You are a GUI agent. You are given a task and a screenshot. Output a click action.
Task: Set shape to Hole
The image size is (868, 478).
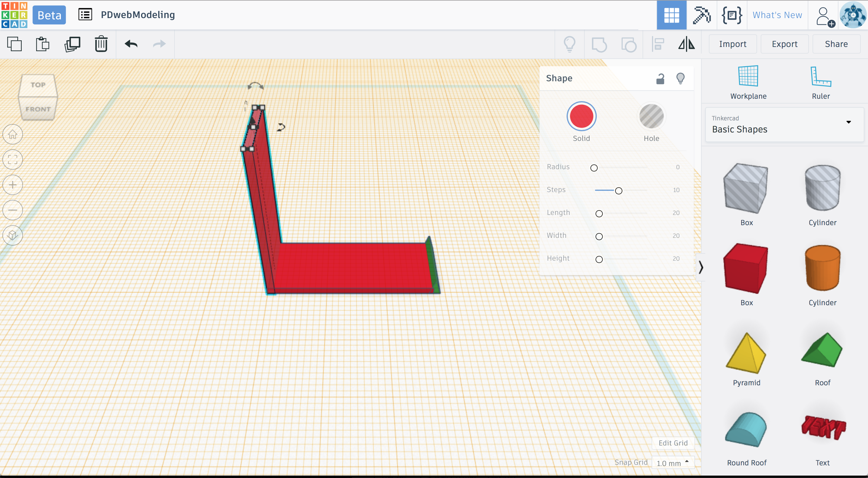651,116
